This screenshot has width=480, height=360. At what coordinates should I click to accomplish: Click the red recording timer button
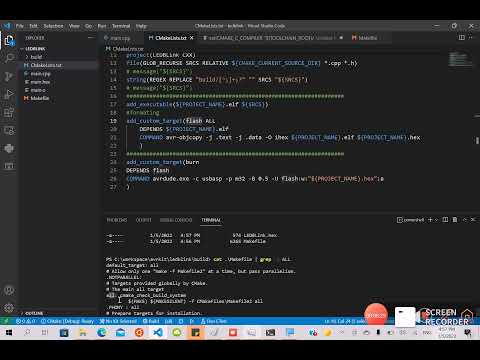[376, 315]
